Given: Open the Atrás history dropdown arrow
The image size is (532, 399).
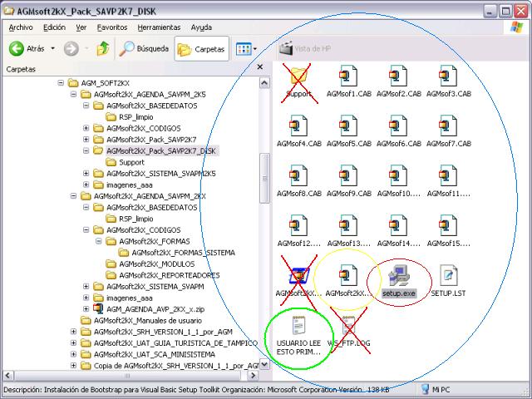Looking at the screenshot, I should (52, 48).
